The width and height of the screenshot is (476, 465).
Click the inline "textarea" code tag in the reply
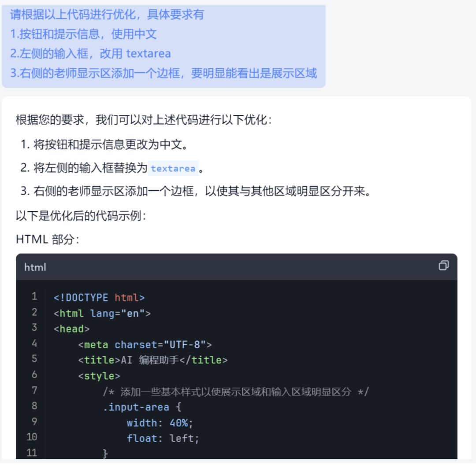click(x=173, y=169)
